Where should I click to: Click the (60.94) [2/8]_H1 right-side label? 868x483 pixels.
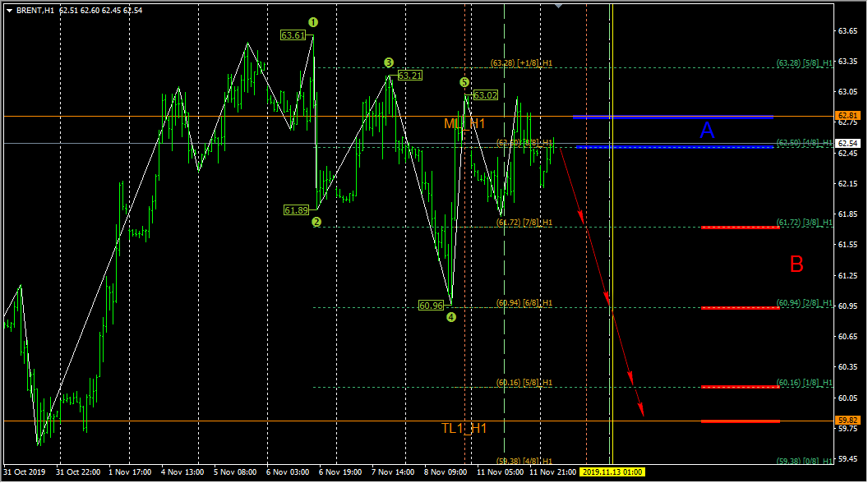(x=805, y=302)
